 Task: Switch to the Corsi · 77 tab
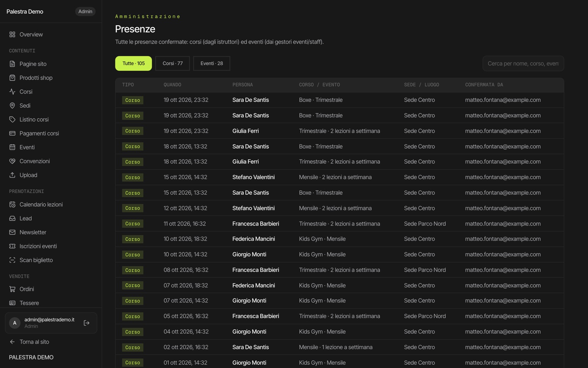(x=172, y=63)
